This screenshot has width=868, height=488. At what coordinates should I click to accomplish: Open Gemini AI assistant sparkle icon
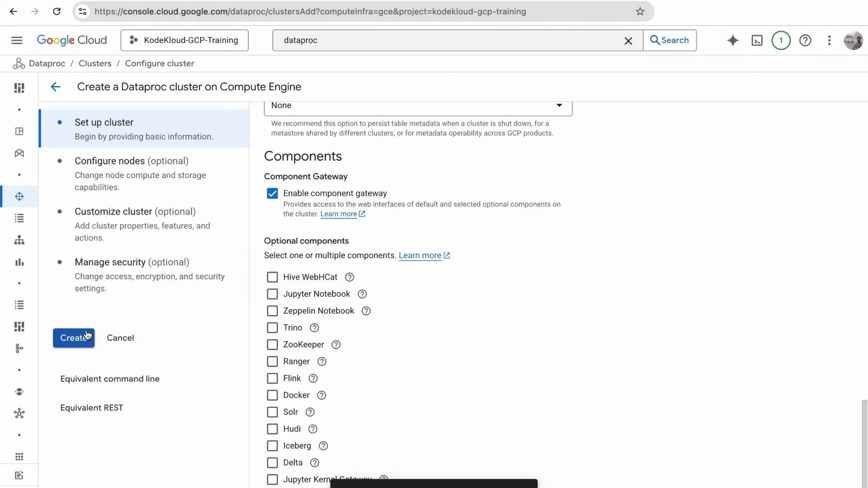(732, 40)
